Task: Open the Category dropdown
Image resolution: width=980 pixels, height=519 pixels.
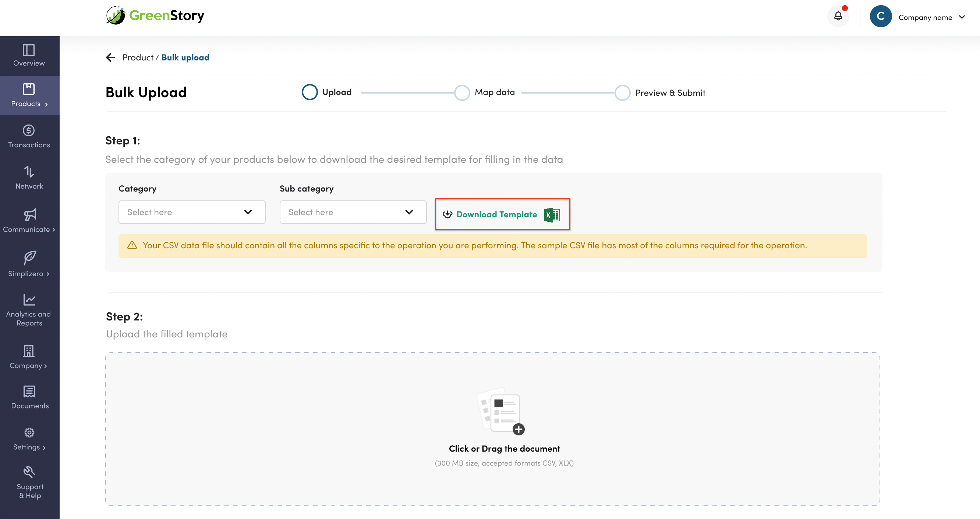Action: click(x=192, y=212)
